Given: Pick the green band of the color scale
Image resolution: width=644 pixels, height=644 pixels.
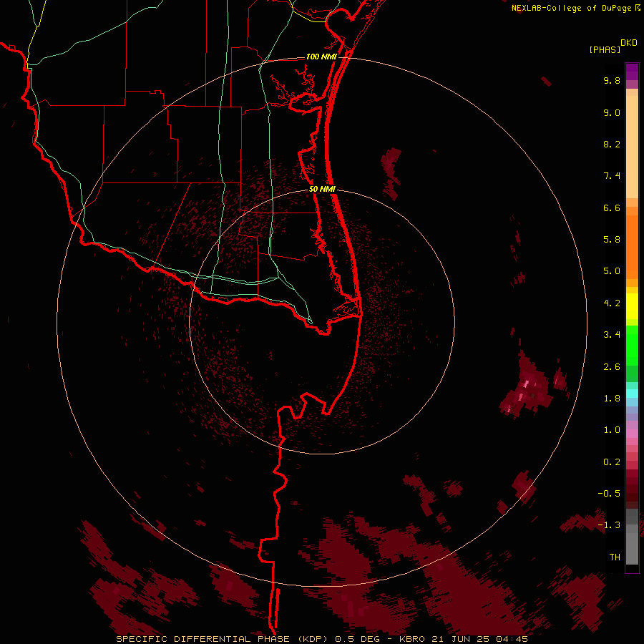Looking at the screenshot, I should (x=632, y=353).
